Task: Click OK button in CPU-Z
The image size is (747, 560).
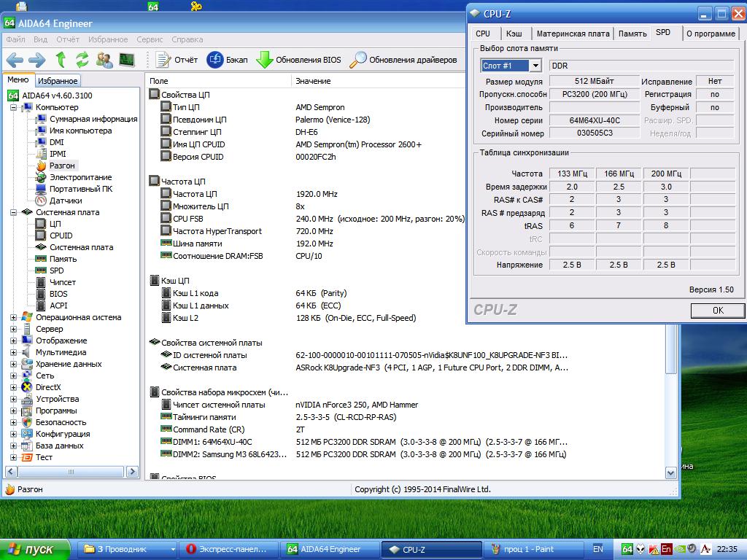Action: (x=718, y=311)
